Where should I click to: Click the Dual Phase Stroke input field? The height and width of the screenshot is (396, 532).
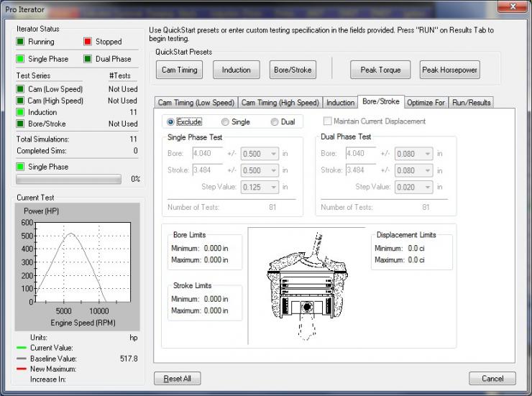[361, 170]
